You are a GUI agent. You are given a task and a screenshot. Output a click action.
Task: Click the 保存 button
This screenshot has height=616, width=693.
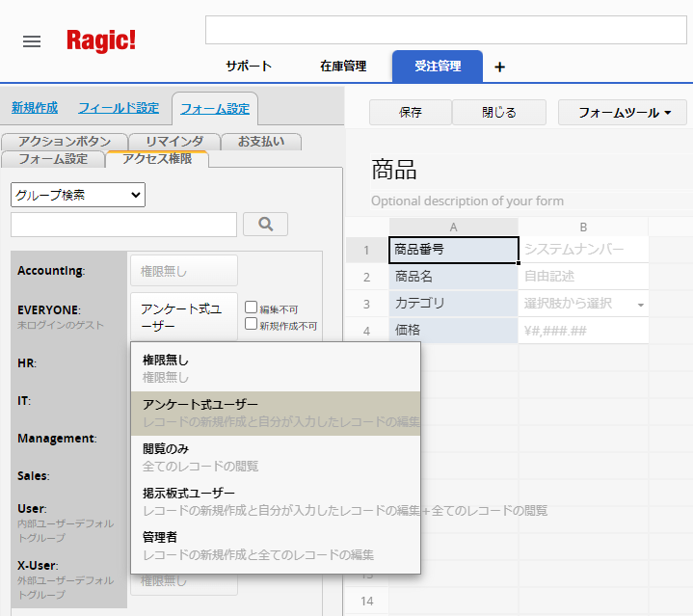[x=411, y=113]
